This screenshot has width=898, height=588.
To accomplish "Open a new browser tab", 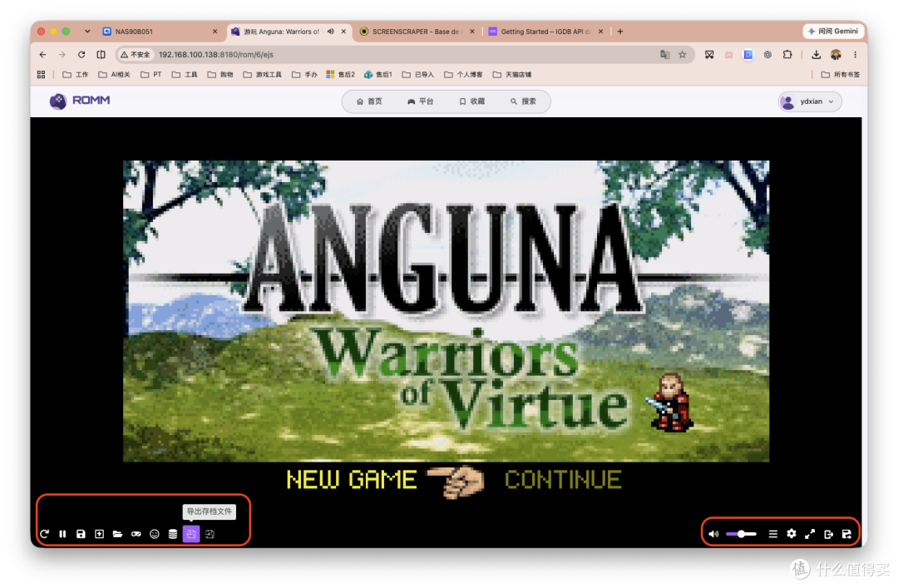I will coord(620,32).
